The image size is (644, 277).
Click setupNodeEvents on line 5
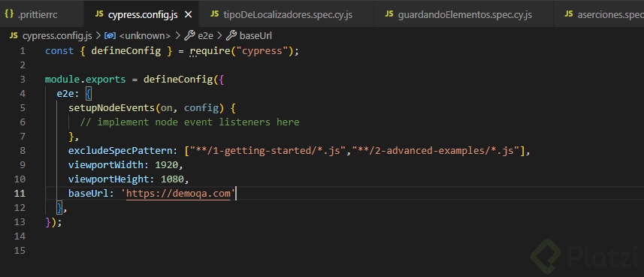[x=111, y=108]
